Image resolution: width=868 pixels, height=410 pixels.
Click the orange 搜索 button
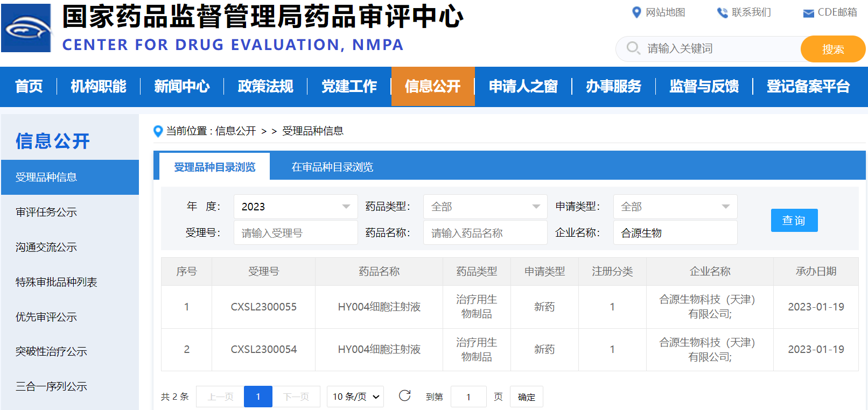coord(833,49)
